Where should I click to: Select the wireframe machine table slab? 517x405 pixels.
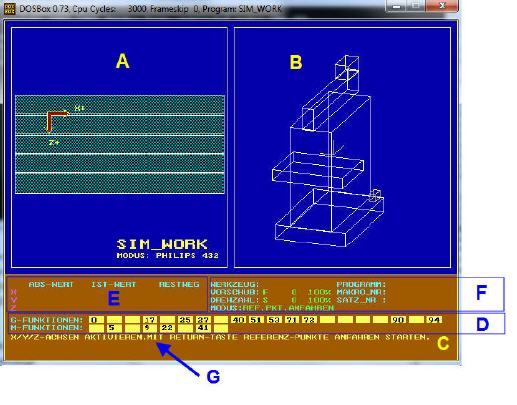coord(318,170)
